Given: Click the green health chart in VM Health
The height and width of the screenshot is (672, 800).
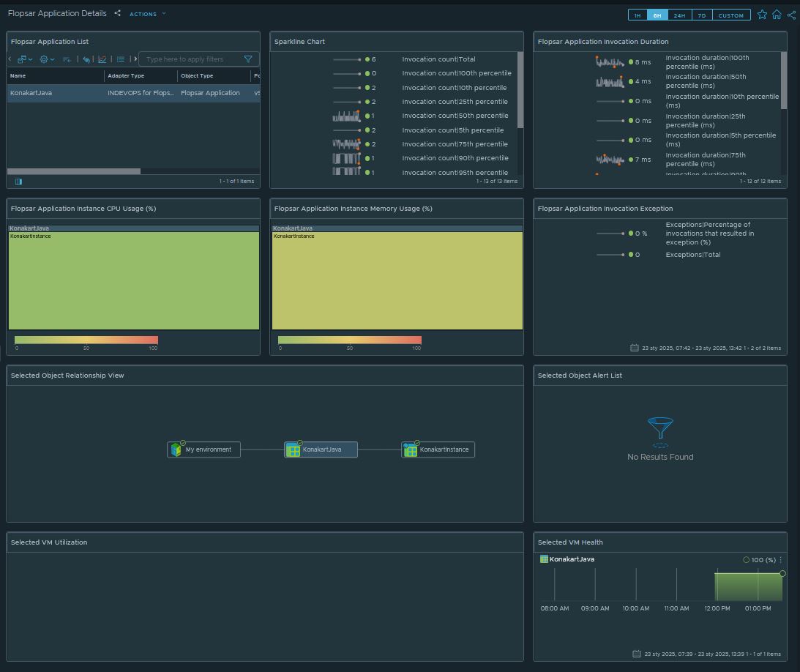Looking at the screenshot, I should point(748,587).
